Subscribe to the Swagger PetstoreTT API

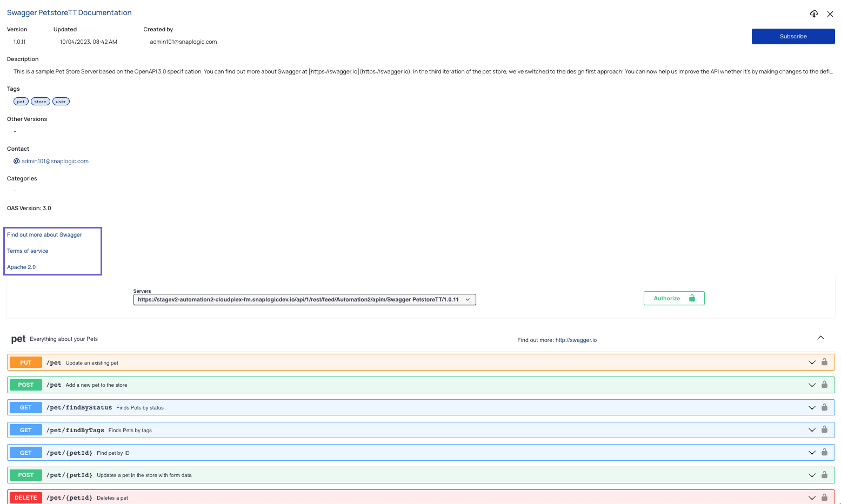(x=793, y=36)
